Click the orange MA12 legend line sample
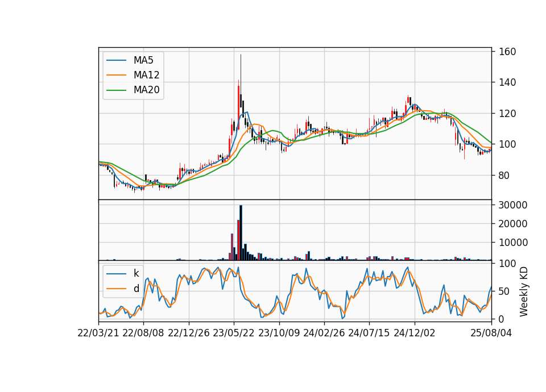This screenshot has width=546, height=392. tap(116, 75)
